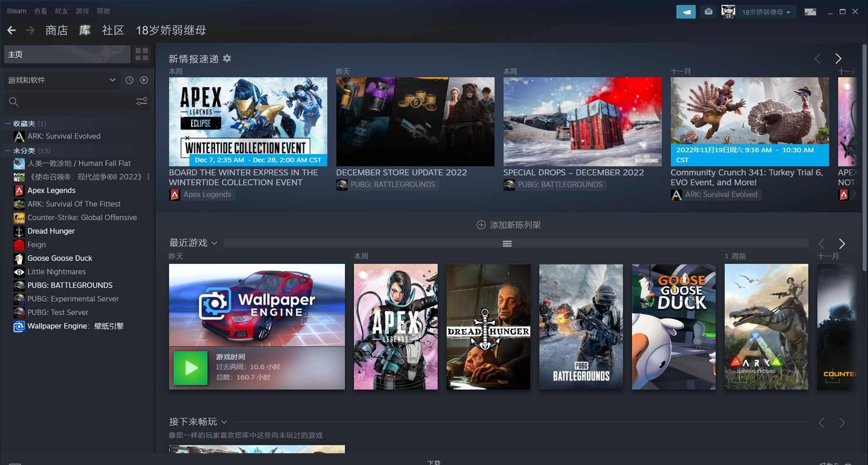Click PUBG icon under December Store Update

point(342,185)
